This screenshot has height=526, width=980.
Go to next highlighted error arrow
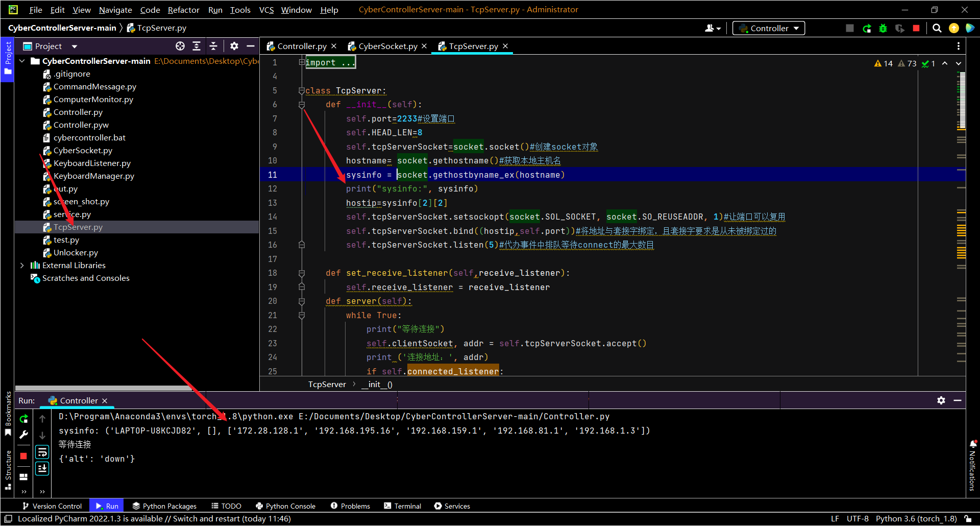[959, 63]
